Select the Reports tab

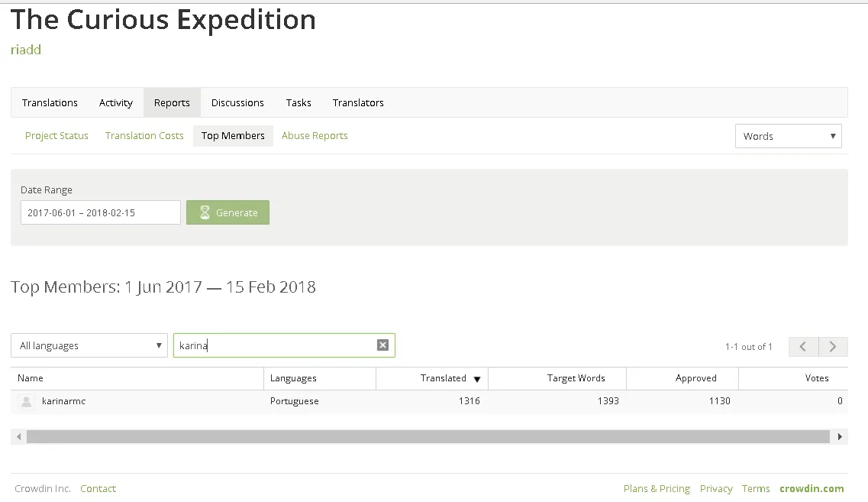point(172,102)
